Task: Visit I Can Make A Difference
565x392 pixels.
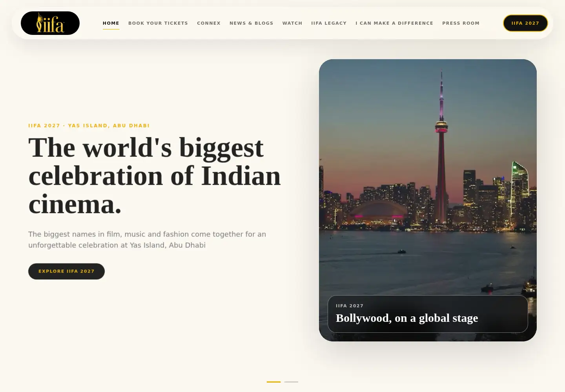Action: click(394, 23)
